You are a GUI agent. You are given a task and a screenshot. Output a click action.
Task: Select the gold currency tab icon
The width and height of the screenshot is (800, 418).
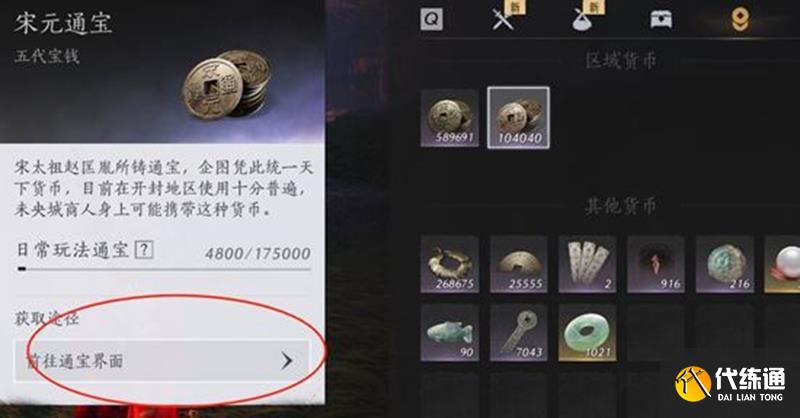pyautogui.click(x=740, y=20)
